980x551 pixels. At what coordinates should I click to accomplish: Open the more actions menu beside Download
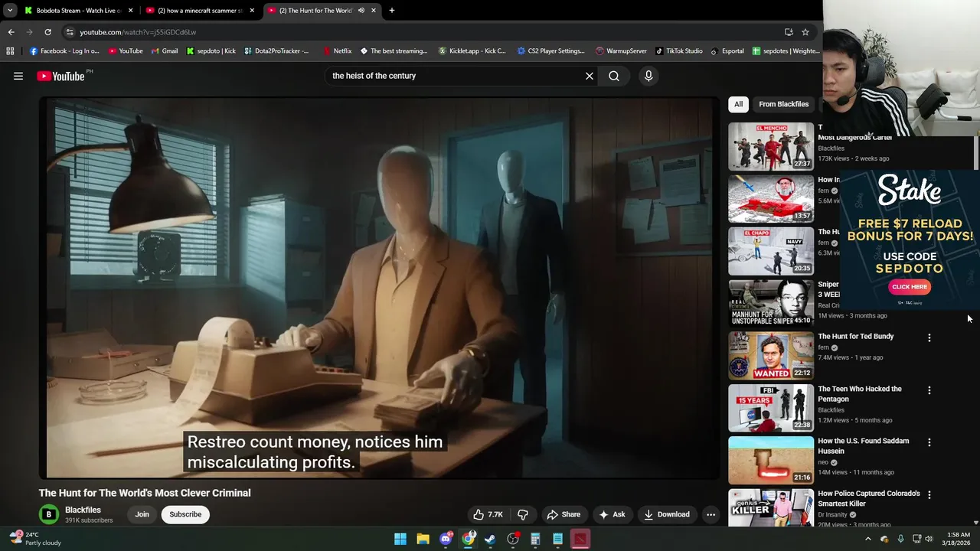710,514
